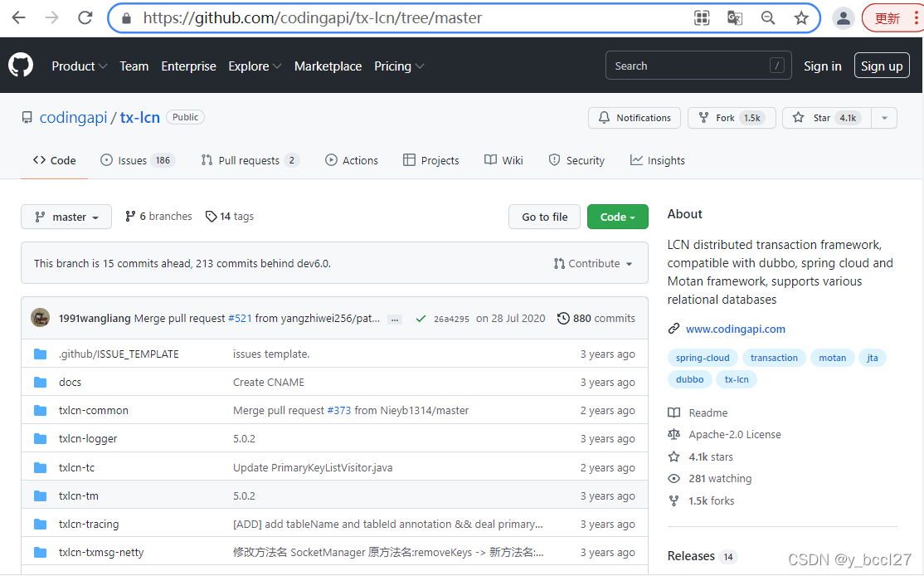The width and height of the screenshot is (924, 576).
Task: Click the .github/ISSUE_TEMPLATE folder icon
Action: [40, 354]
